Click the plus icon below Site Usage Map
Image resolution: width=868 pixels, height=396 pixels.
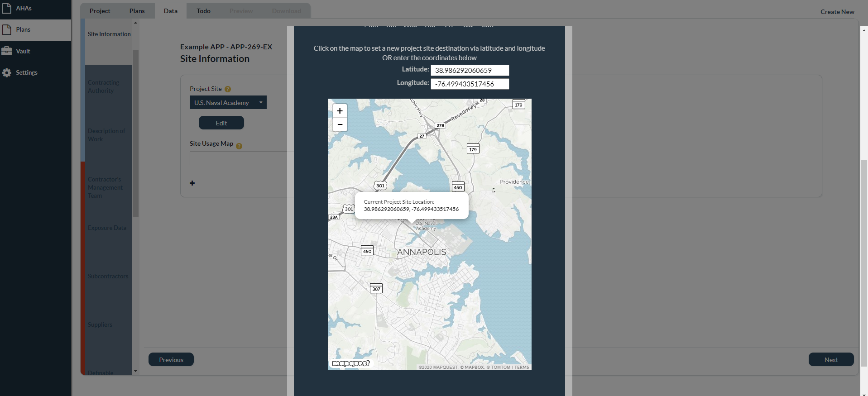coord(192,183)
